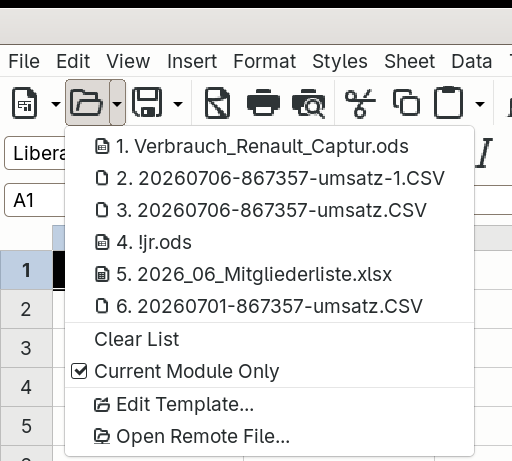
Task: Click the Export as PDF icon
Action: 217,103
